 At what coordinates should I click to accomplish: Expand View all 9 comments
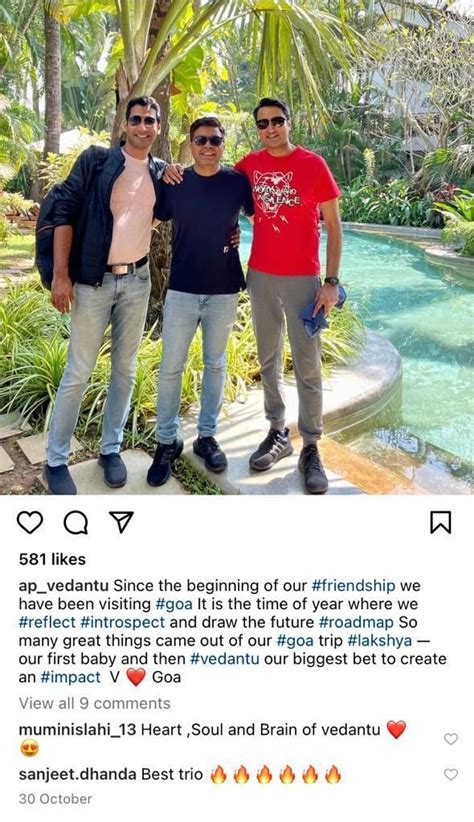95,703
